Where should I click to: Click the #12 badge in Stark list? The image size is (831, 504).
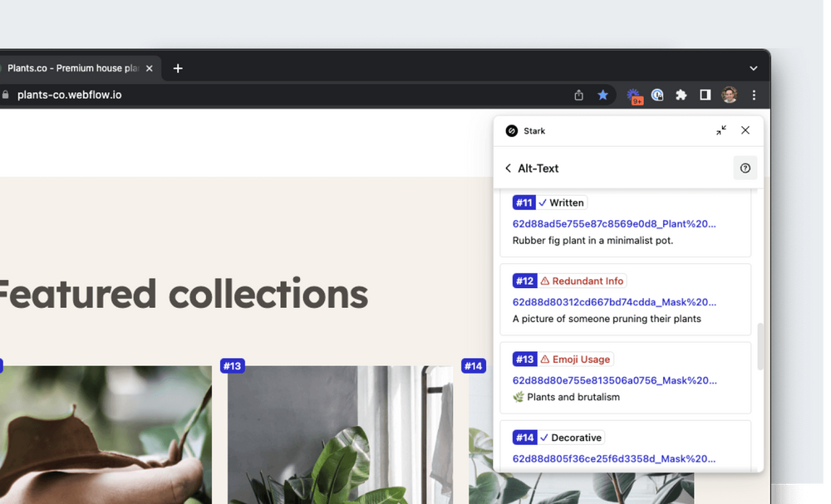tap(524, 281)
